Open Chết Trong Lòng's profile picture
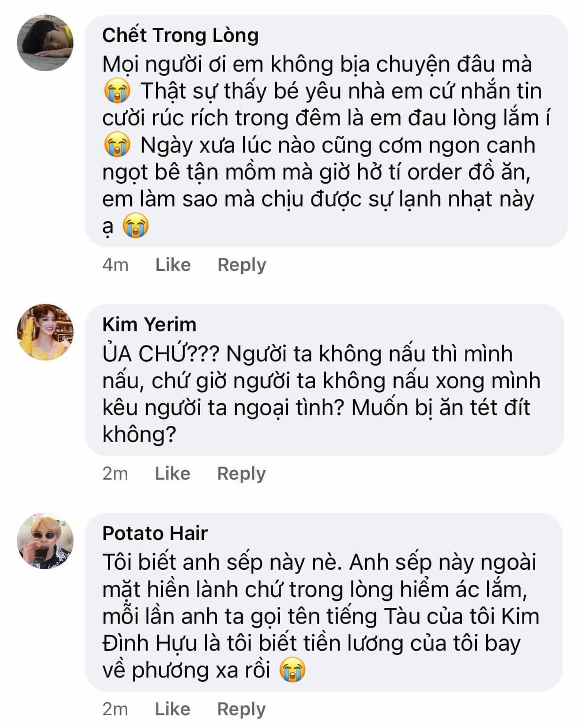 coord(46,42)
